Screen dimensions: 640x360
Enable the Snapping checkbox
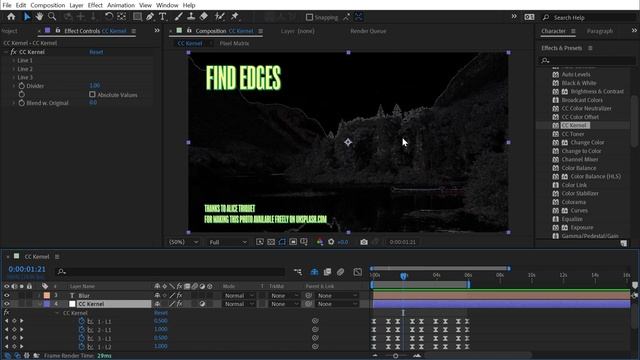coord(309,17)
